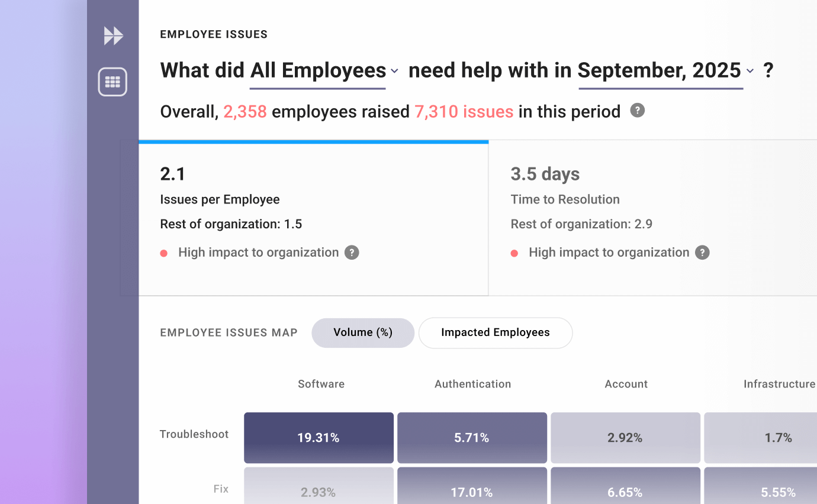This screenshot has height=504, width=817.
Task: Open the September, 2025 date dropdown
Action: (661, 70)
